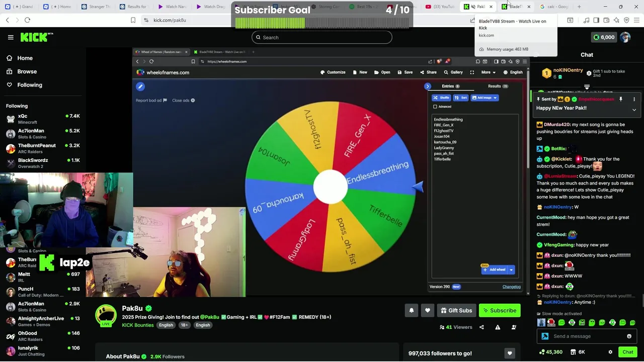Open the browser main menu icon
Viewport: 644px width, 362px height.
tap(636, 20)
